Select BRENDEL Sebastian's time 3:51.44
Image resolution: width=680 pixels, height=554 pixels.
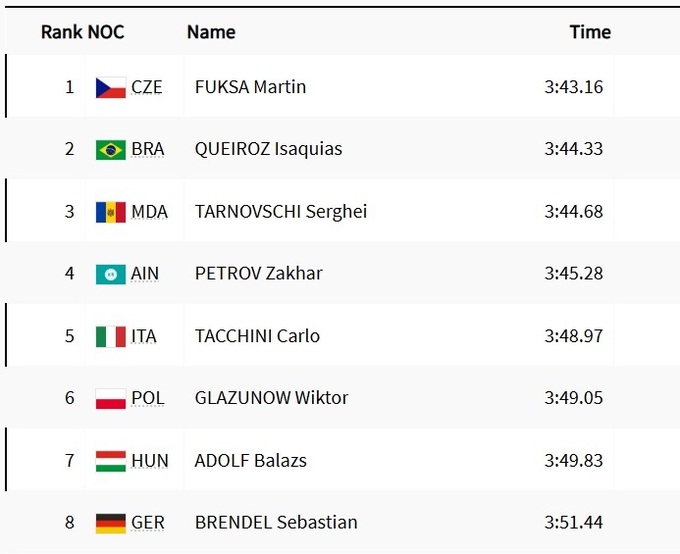point(574,523)
